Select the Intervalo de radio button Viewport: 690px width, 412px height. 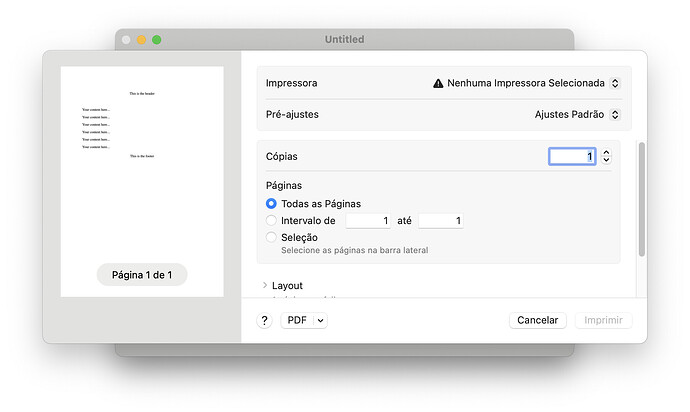click(271, 220)
